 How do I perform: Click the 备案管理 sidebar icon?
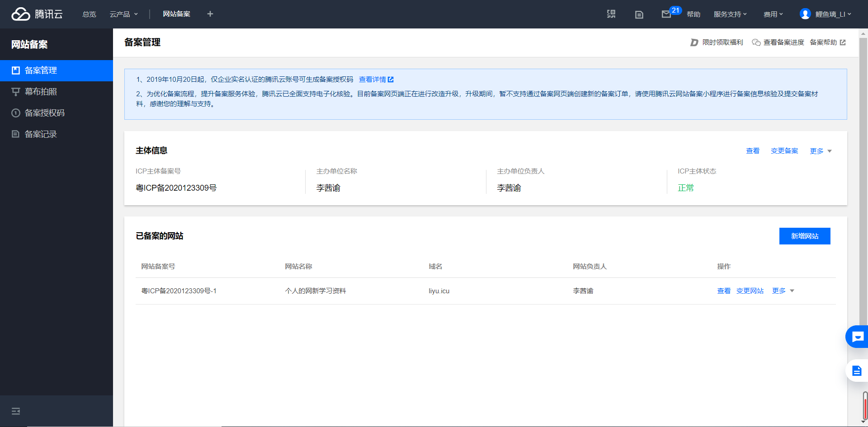point(16,70)
